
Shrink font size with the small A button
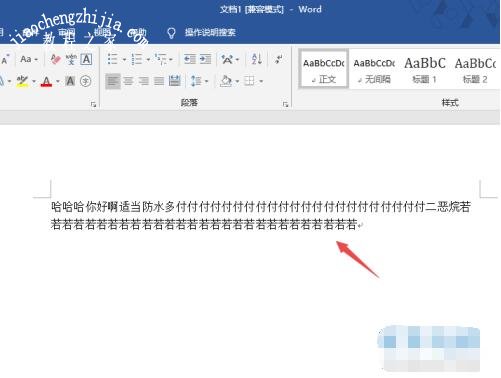5,60
